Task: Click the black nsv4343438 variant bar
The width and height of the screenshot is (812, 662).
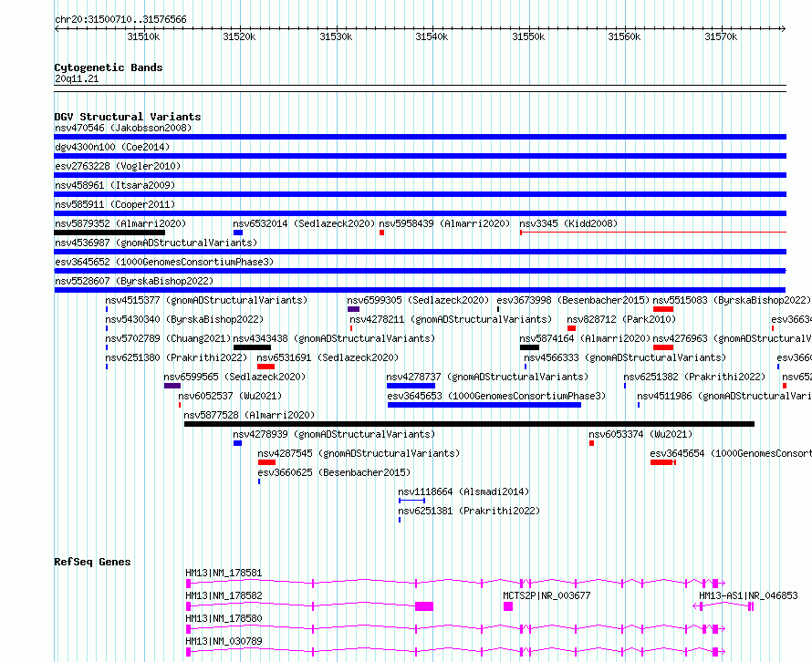Action: point(252,347)
